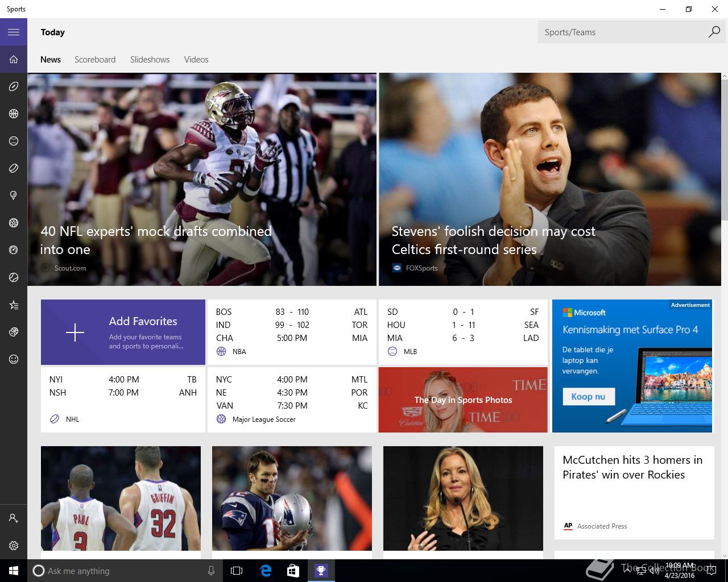728x582 pixels.
Task: Click the MLB league logo icon
Action: click(x=392, y=351)
